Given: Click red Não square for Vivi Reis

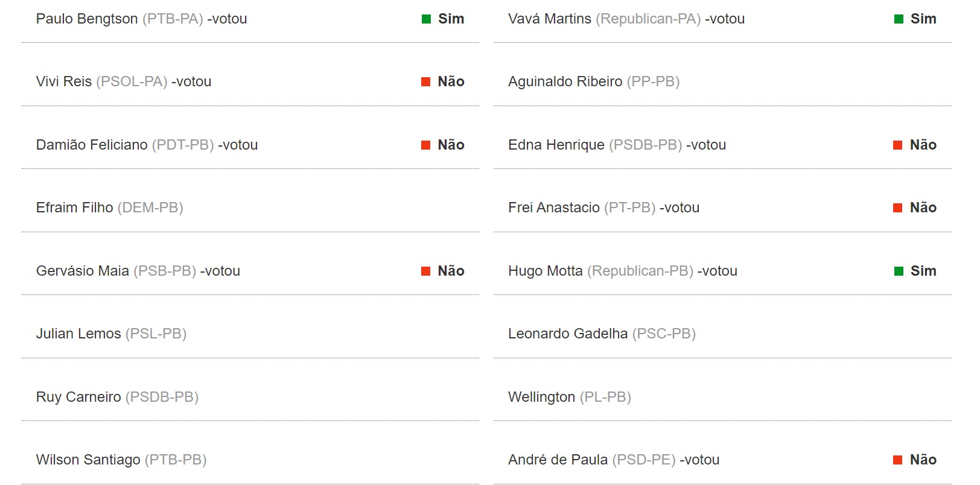Looking at the screenshot, I should 425,82.
